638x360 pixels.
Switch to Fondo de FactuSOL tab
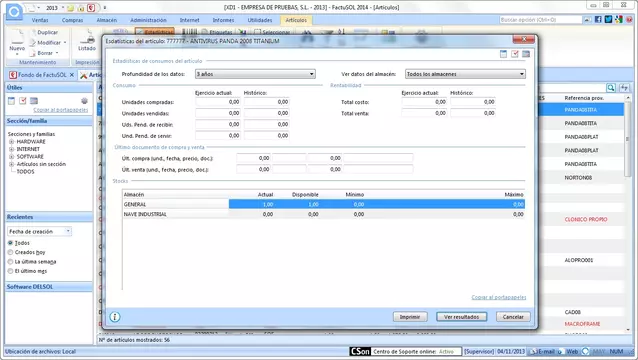(42, 75)
